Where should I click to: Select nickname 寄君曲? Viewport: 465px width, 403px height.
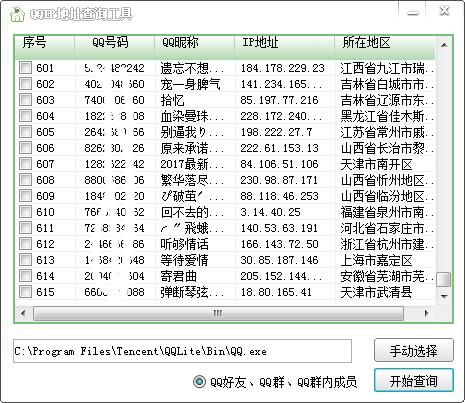coord(178,276)
